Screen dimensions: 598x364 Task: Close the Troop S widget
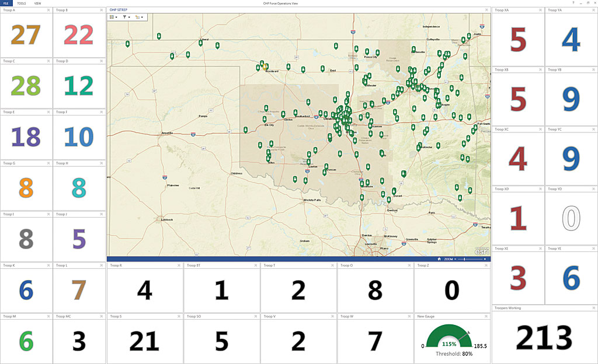point(179,316)
